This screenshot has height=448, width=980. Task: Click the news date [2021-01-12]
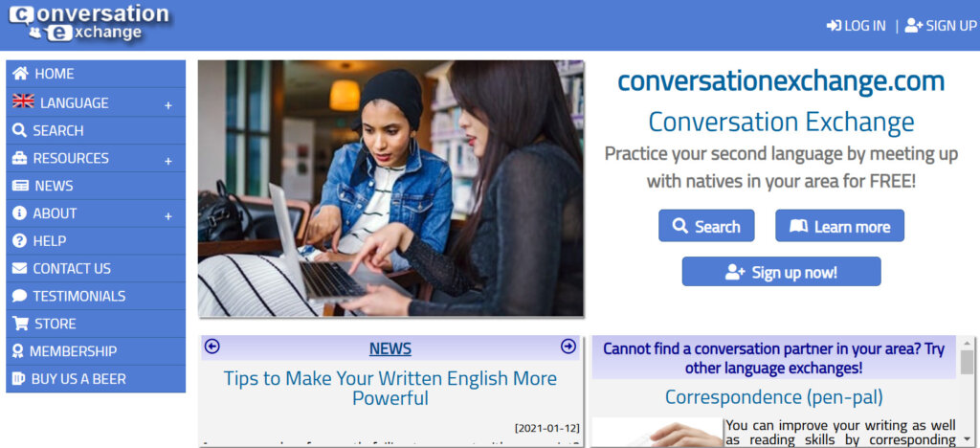tap(546, 429)
